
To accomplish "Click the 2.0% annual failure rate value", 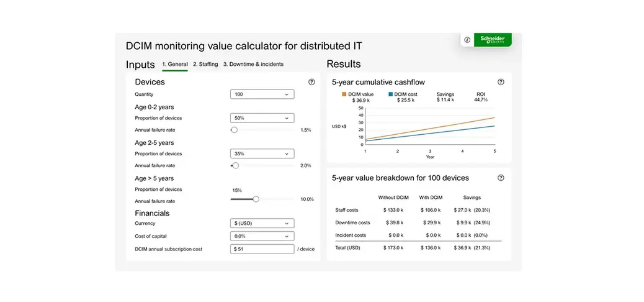I will pos(306,166).
